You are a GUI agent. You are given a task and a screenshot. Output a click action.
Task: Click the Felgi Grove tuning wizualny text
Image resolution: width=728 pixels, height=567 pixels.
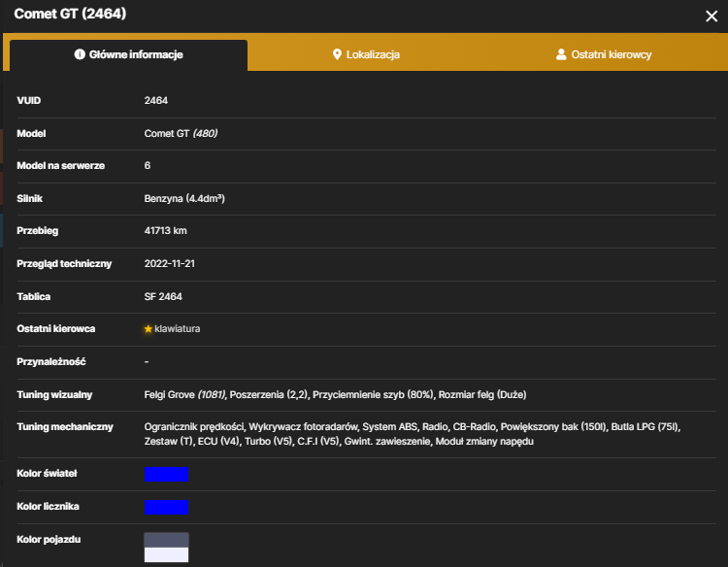(184, 395)
